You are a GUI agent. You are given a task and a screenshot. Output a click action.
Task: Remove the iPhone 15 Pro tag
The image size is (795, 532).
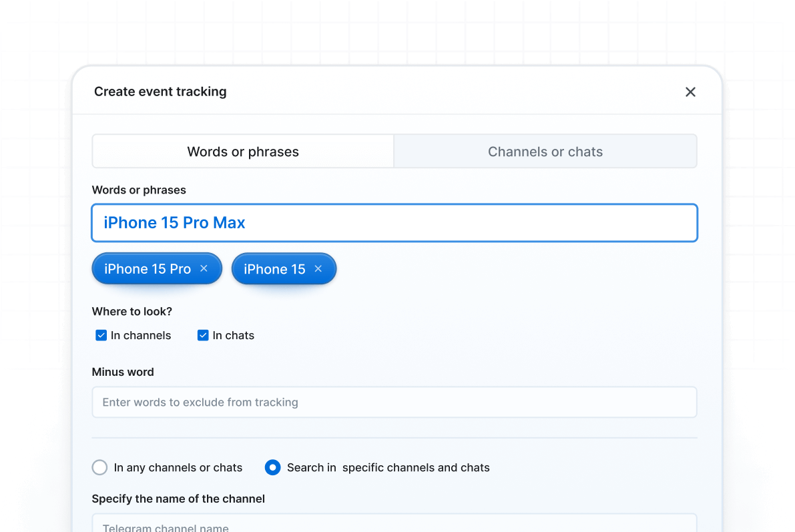(204, 268)
